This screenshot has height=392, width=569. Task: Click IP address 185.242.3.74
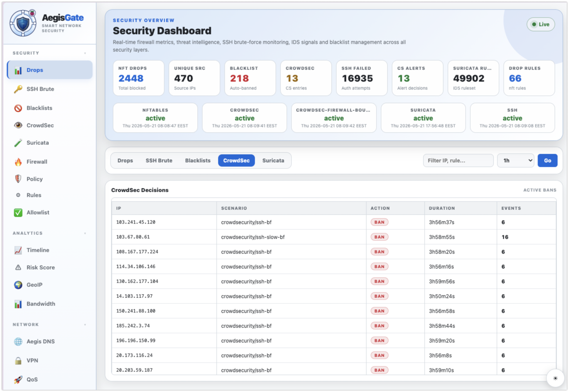(133, 326)
